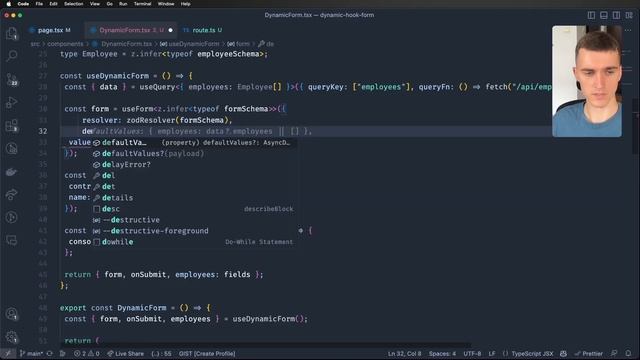The width and height of the screenshot is (640, 360).
Task: Open the View menu
Action: (95, 4)
